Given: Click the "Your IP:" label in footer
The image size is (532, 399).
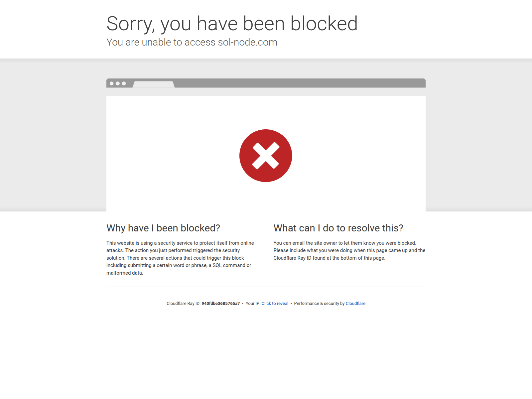Looking at the screenshot, I should [253, 304].
